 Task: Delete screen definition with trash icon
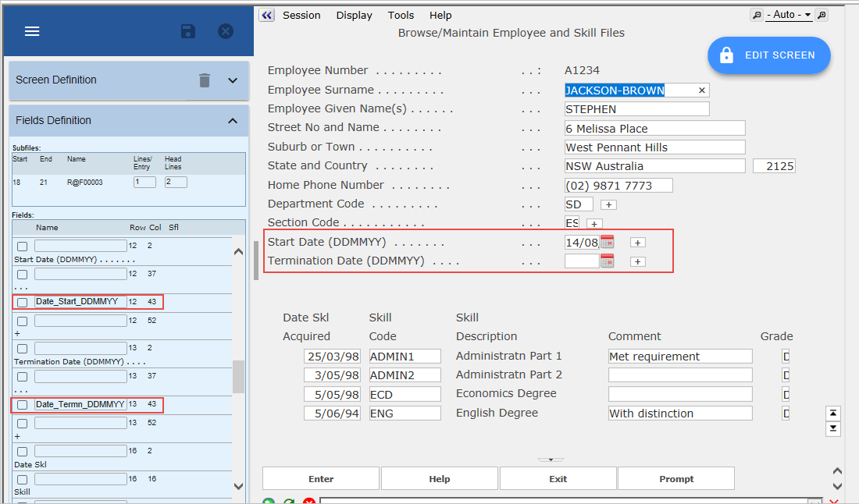click(x=205, y=80)
